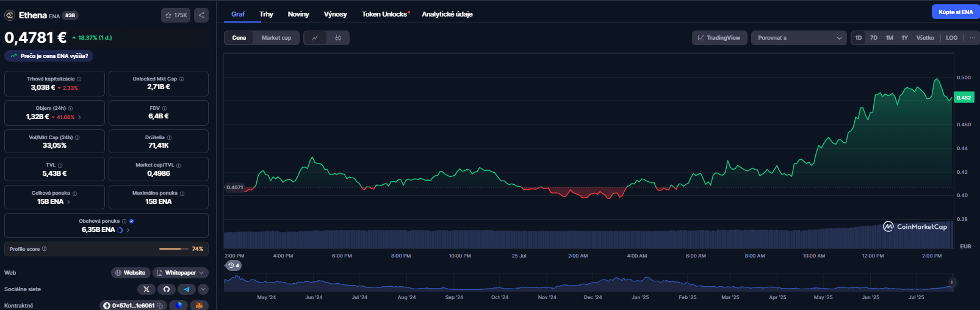
Task: Copy the contract address 0x57e1...1e6061
Action: tap(160, 306)
